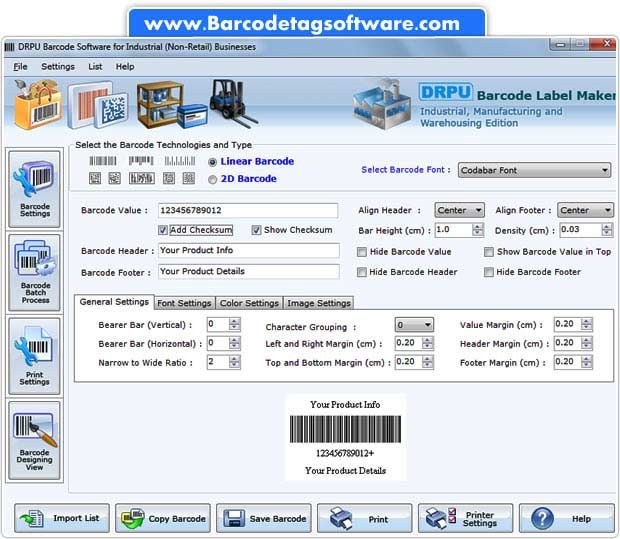Select Linear Barcode radio option
This screenshot has height=539, width=620.
point(212,162)
